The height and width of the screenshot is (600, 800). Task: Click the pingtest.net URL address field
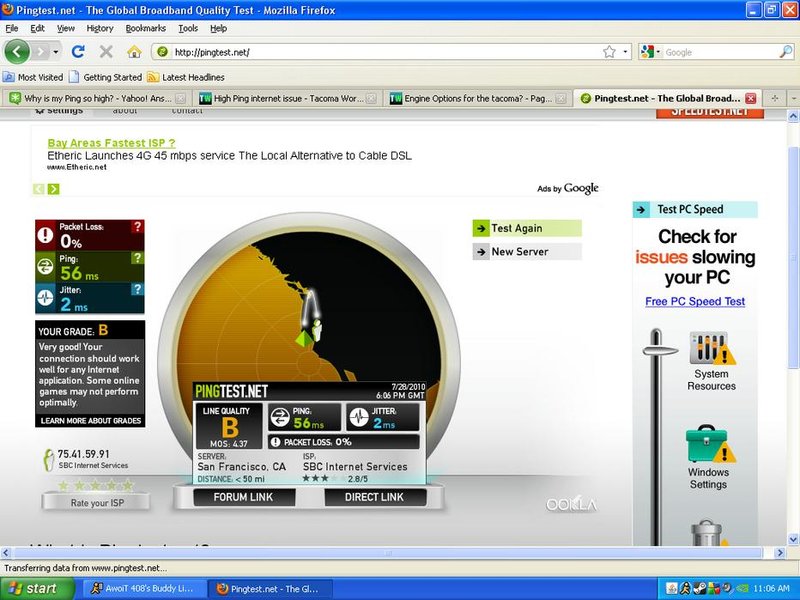pos(385,52)
